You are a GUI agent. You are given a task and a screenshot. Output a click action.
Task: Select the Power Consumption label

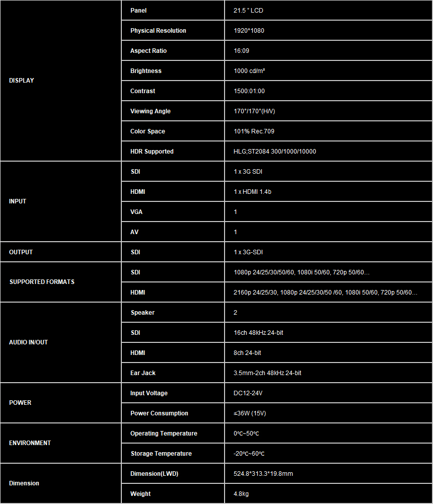point(159,413)
